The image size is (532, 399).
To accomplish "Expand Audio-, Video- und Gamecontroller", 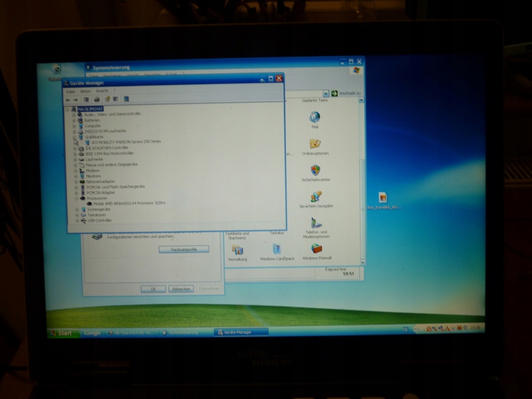I will coord(73,116).
